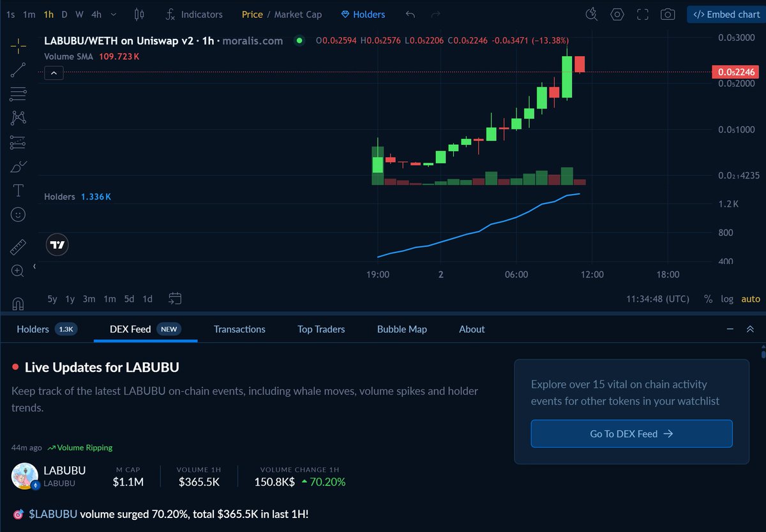
Task: Enter fullscreen chart mode
Action: 643,14
